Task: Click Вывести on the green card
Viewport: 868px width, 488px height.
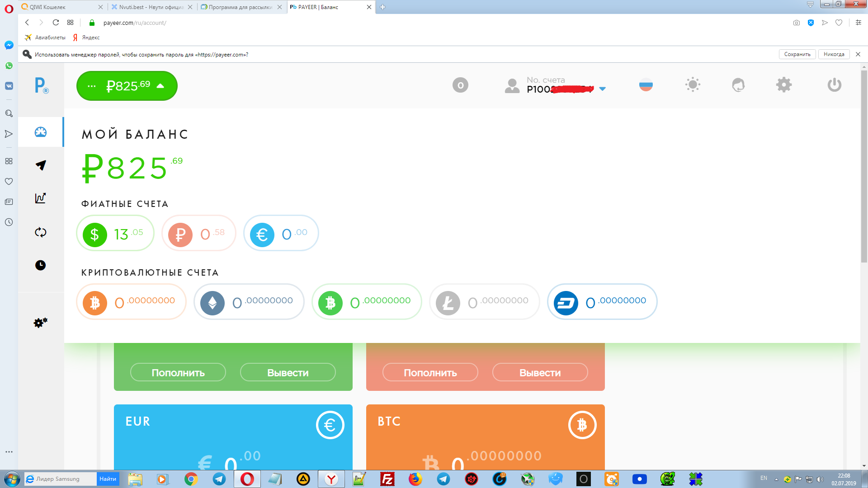Action: [x=288, y=372]
